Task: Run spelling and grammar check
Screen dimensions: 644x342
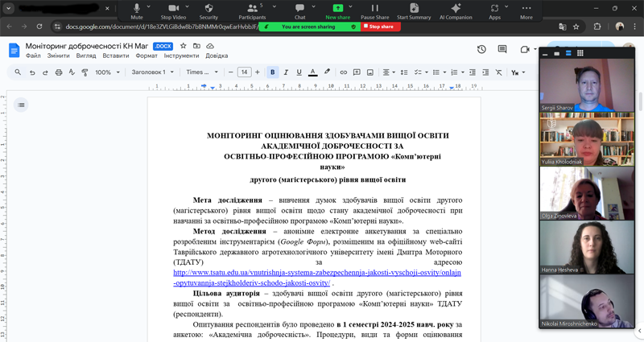Action: click(x=72, y=72)
